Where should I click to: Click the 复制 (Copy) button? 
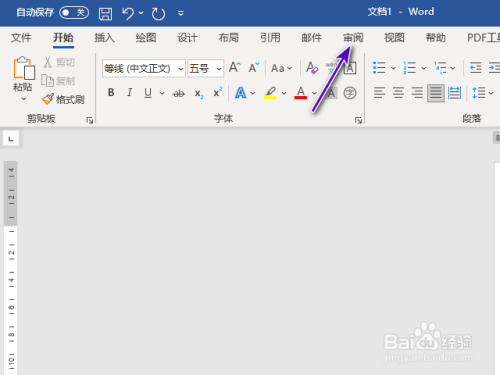(58, 81)
